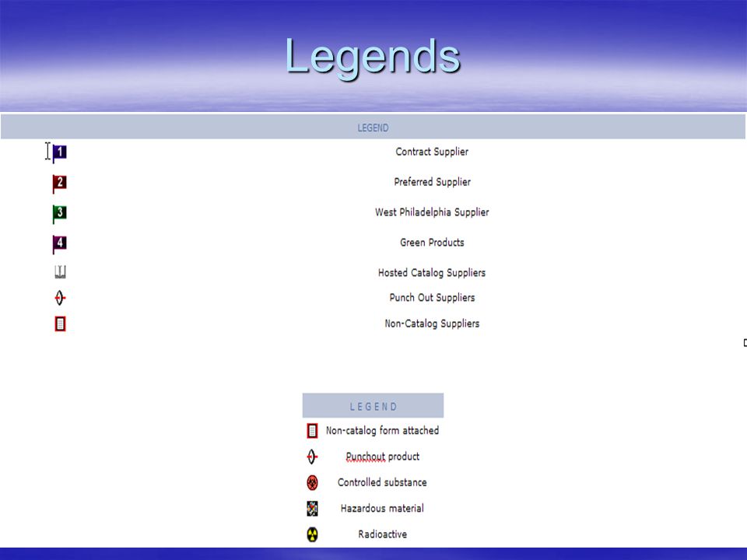Click the Punchout product icon
Screen dimensions: 747x560
coord(312,457)
